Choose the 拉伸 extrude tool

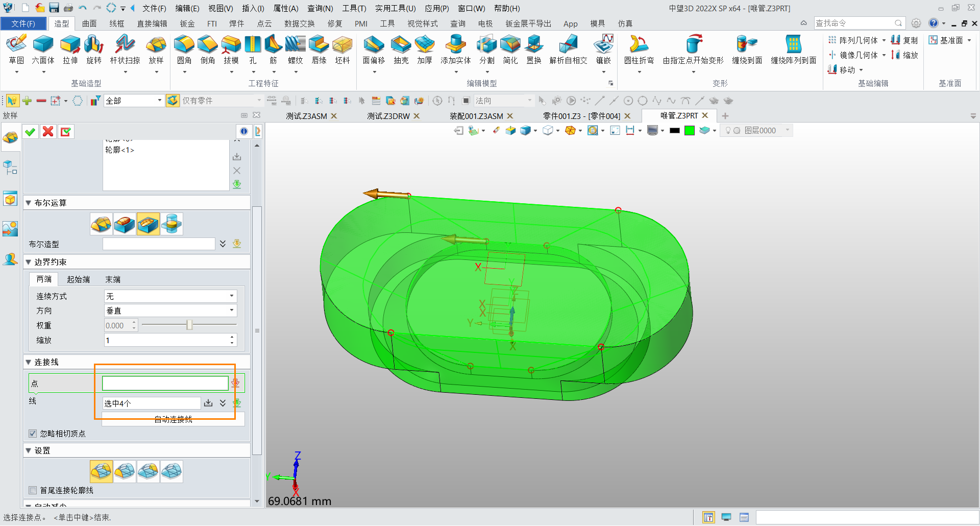point(70,50)
